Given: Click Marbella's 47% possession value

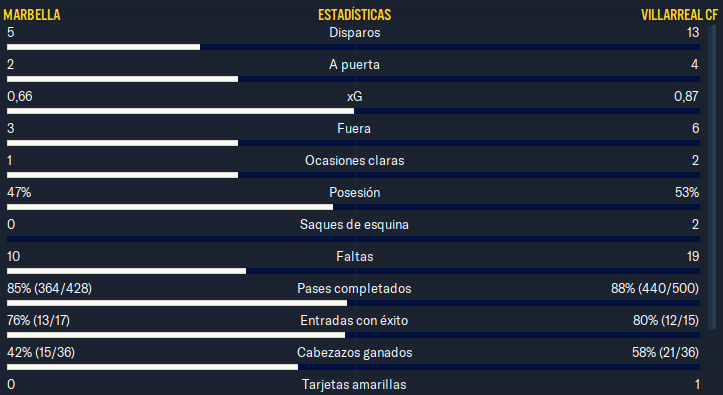Looking at the screenshot, I should [19, 192].
